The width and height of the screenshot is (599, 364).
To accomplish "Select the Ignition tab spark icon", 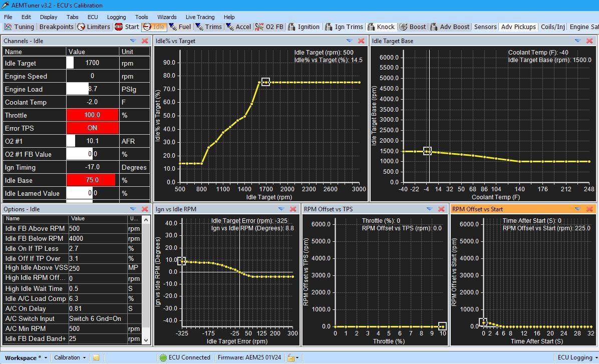I will click(x=292, y=27).
